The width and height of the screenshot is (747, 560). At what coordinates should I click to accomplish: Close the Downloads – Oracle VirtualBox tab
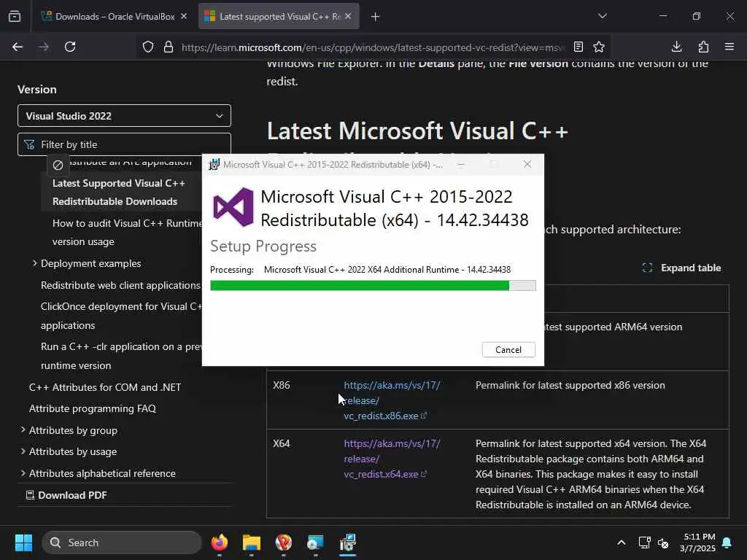[183, 16]
